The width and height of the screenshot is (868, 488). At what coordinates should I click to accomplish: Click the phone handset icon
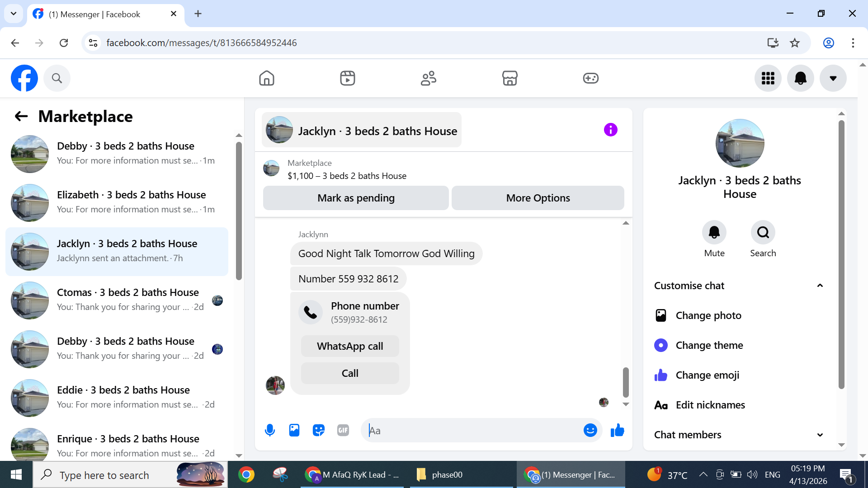[311, 312]
